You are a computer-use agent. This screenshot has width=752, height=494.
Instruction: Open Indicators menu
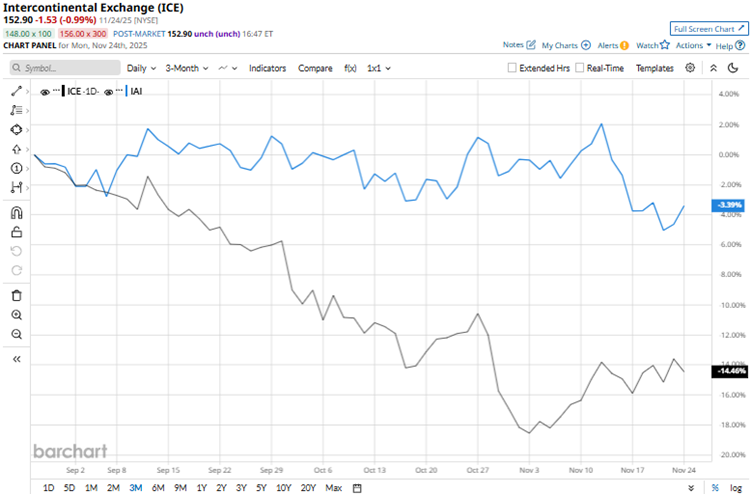click(267, 68)
